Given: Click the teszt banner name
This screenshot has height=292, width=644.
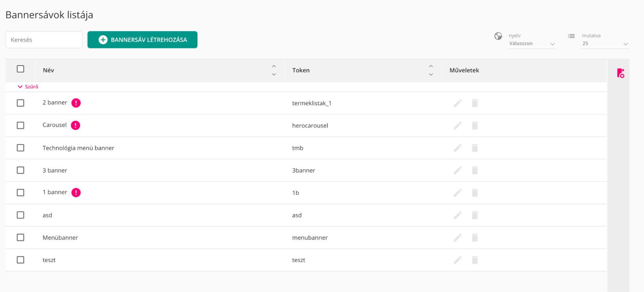Looking at the screenshot, I should coord(49,260).
